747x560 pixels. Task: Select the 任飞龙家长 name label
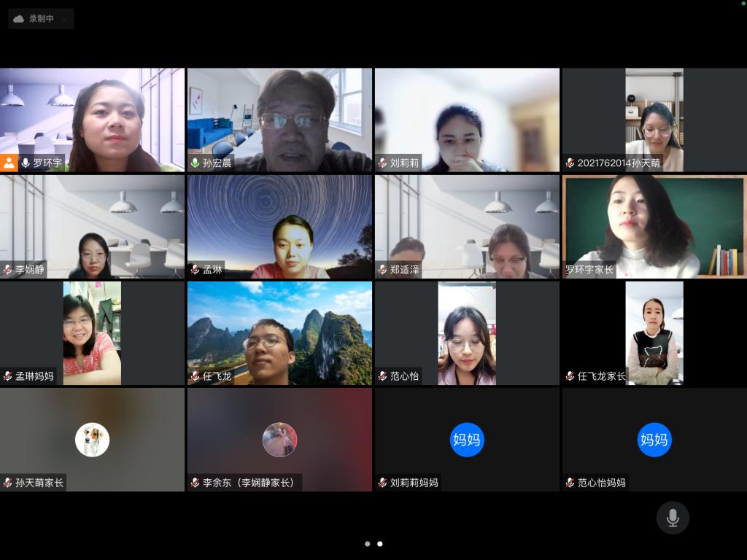(x=601, y=376)
